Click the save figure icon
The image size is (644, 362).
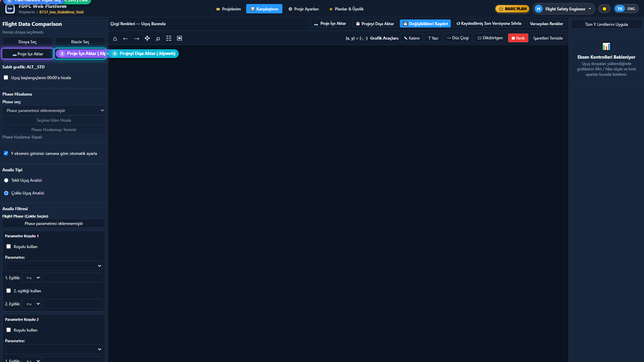tap(179, 39)
